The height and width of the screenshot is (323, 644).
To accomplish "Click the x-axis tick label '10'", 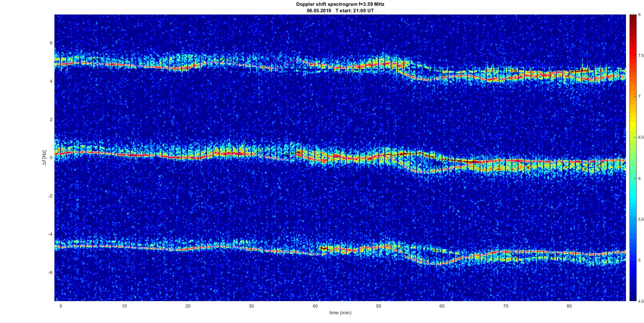I will point(124,306).
